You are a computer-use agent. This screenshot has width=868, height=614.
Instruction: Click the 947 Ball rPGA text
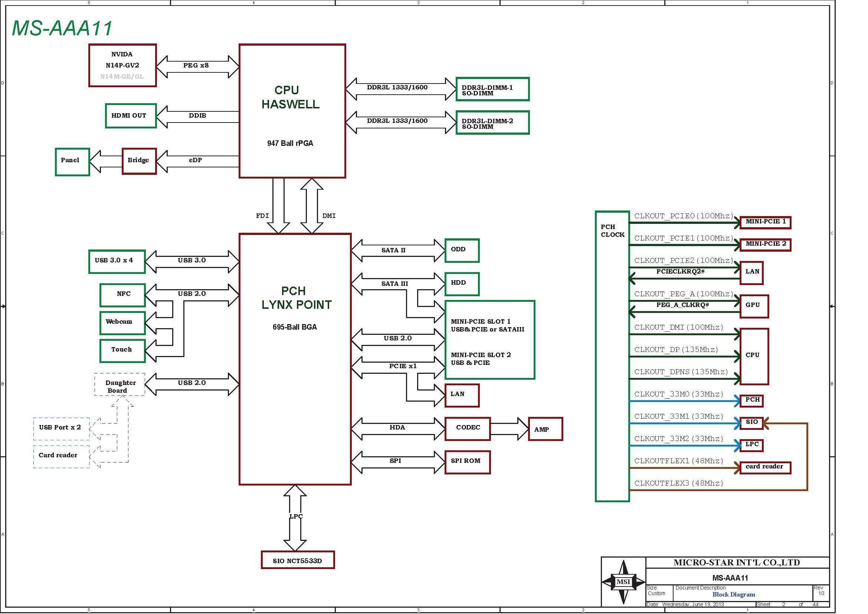click(x=290, y=143)
